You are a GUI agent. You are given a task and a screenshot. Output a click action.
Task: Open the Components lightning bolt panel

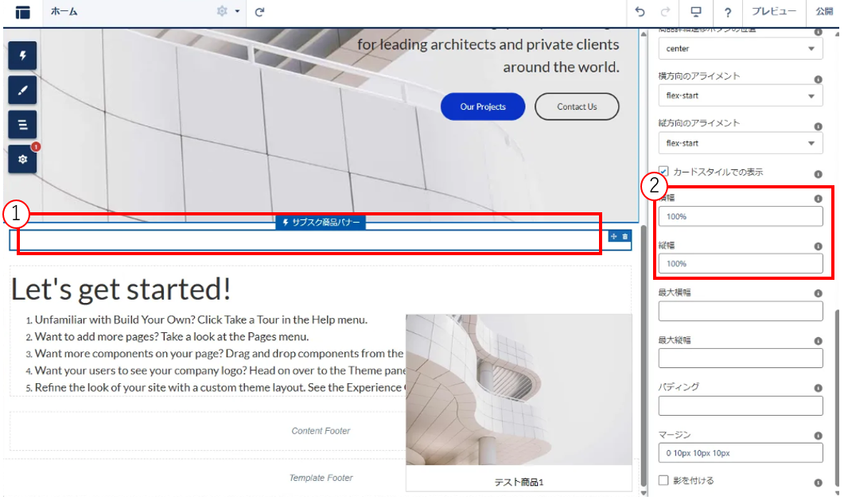[22, 56]
